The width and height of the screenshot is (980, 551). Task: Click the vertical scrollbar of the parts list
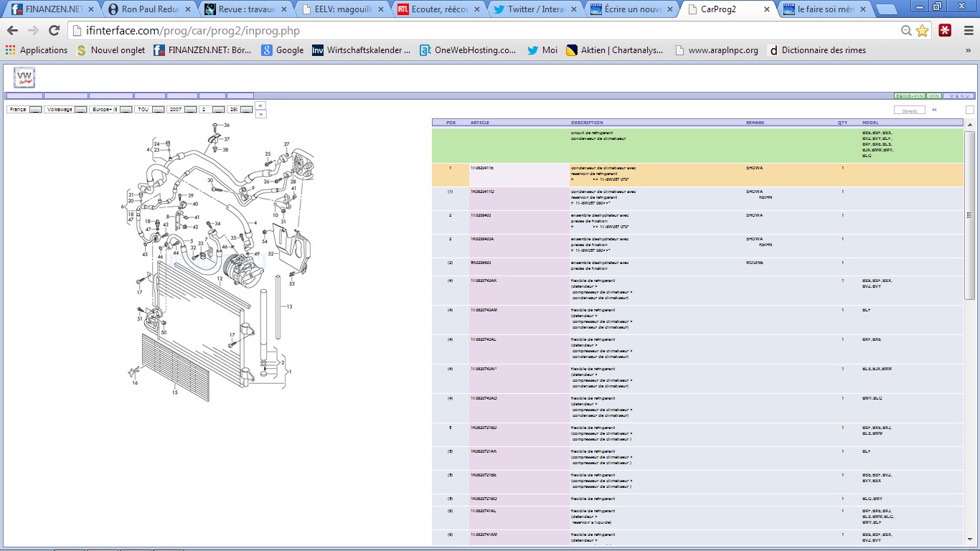(969, 215)
